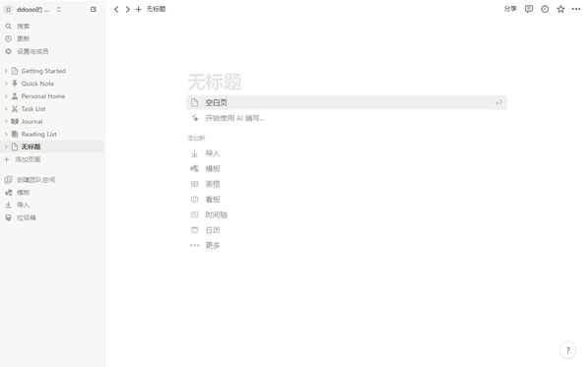Click More (更多) in add-new list
This screenshot has height=367, width=588.
[212, 246]
